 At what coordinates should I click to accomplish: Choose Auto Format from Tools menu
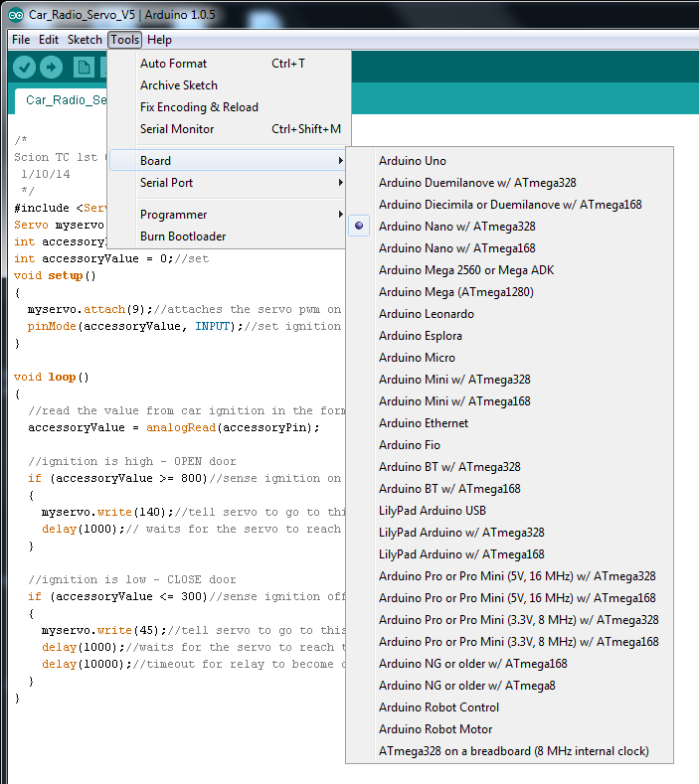pyautogui.click(x=228, y=64)
